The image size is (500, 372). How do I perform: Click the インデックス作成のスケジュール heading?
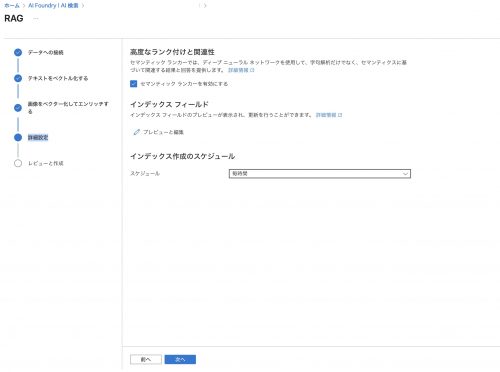click(x=182, y=156)
